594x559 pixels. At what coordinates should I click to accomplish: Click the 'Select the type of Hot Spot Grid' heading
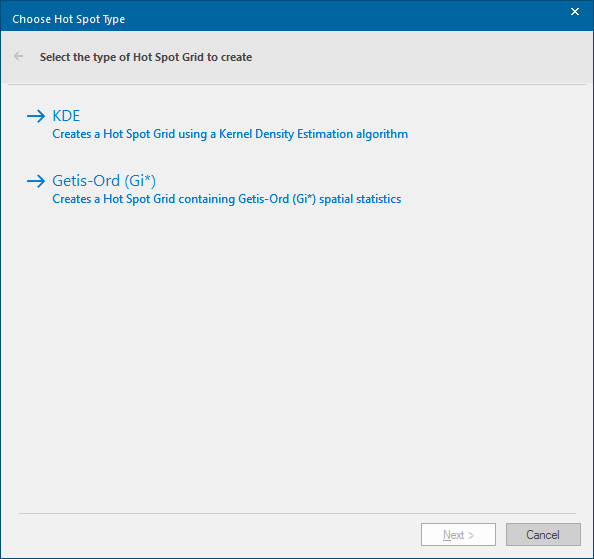click(146, 57)
